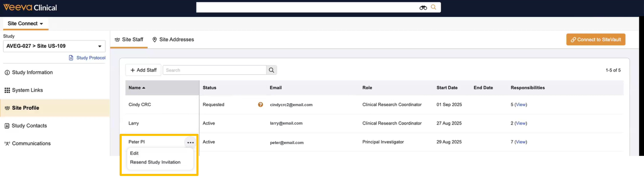Open the Study Protocol link
Screen dimensions: 644x180
90,58
